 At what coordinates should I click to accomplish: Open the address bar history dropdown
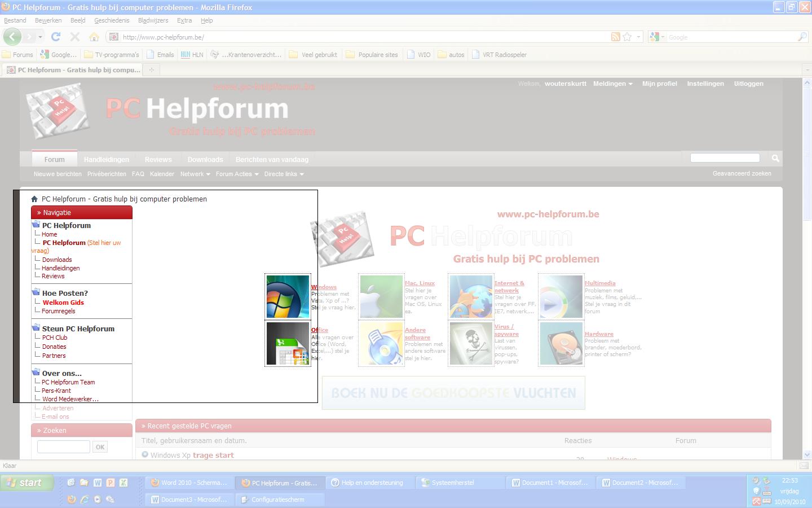pos(638,37)
